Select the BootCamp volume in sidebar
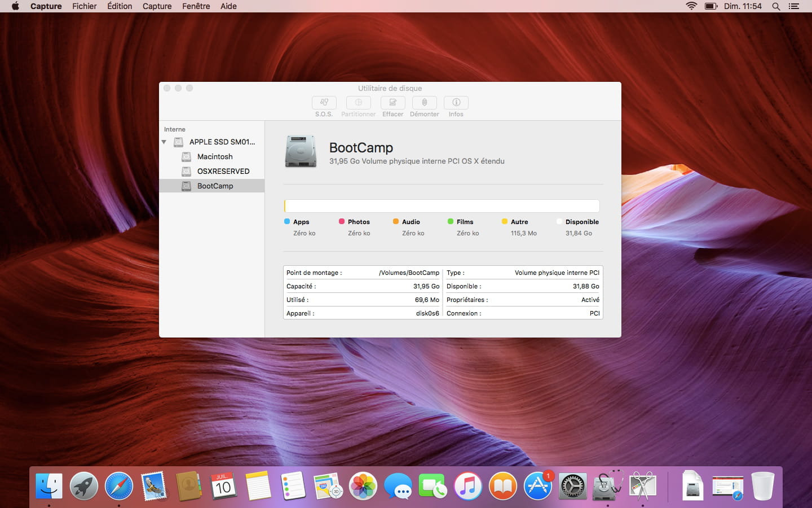The width and height of the screenshot is (812, 508). (212, 186)
